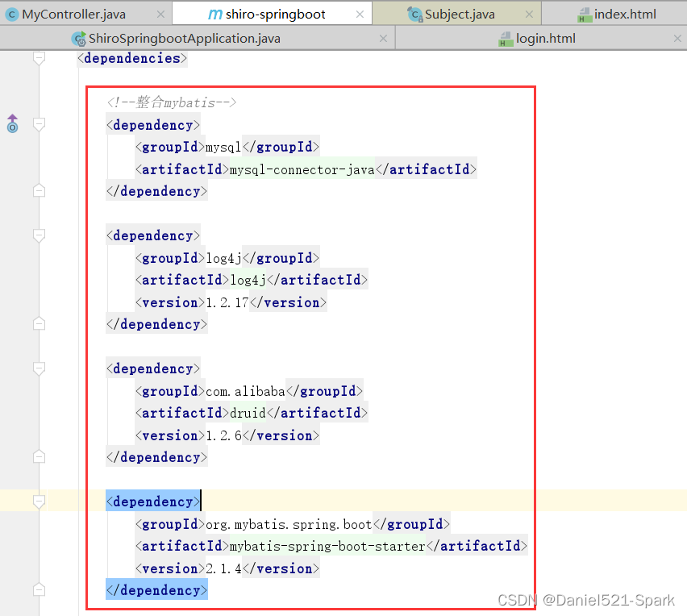Click the opening dependencies tag

(132, 58)
